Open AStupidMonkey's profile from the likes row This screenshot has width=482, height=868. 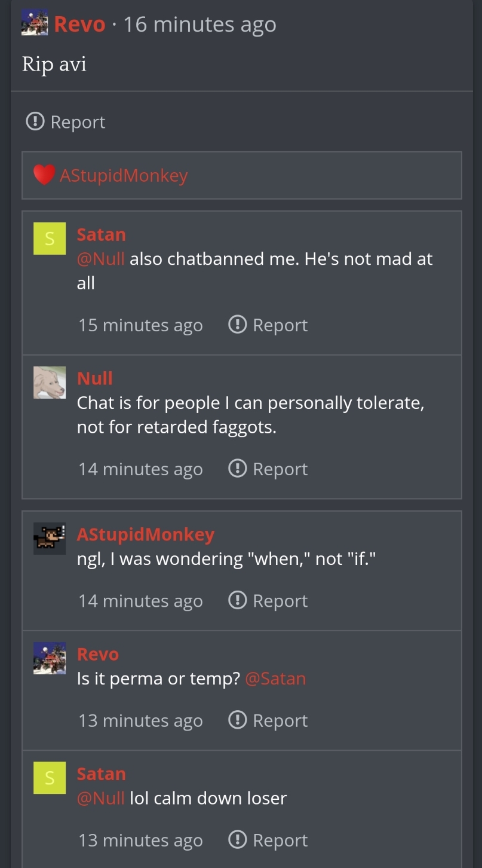point(124,175)
